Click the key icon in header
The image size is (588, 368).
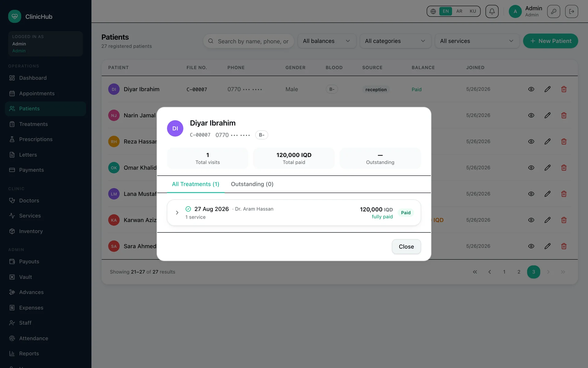tap(553, 11)
